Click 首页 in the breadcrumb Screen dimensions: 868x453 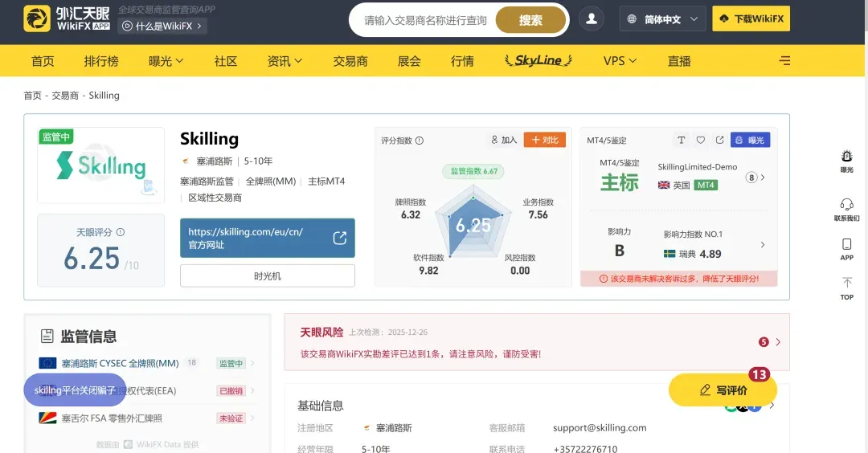tap(32, 95)
